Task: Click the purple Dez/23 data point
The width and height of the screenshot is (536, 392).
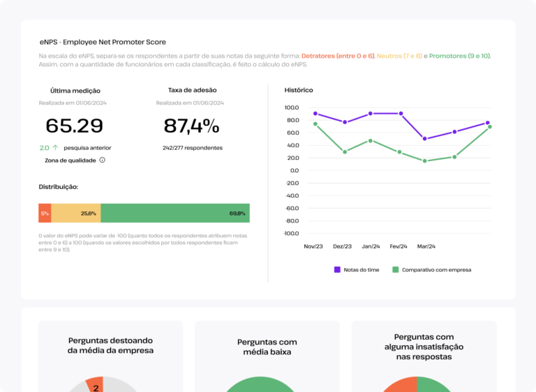Action: (345, 122)
